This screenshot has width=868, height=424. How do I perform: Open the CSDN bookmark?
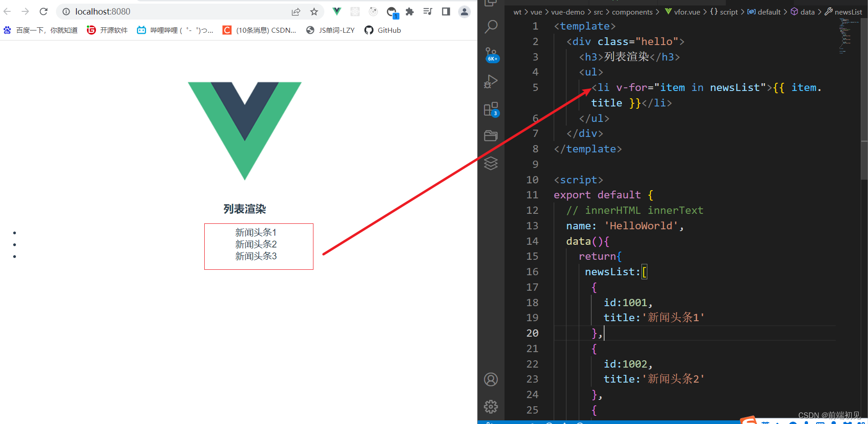259,30
